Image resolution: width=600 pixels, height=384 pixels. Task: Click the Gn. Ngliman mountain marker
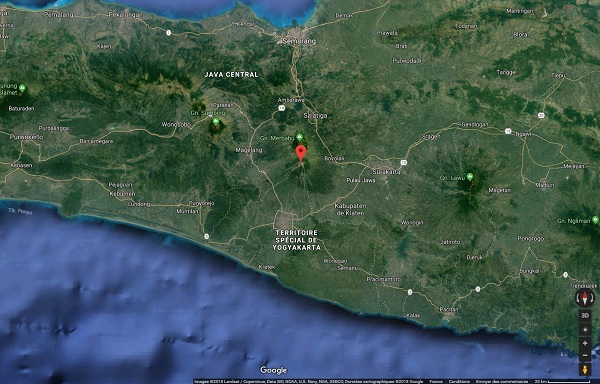595,220
